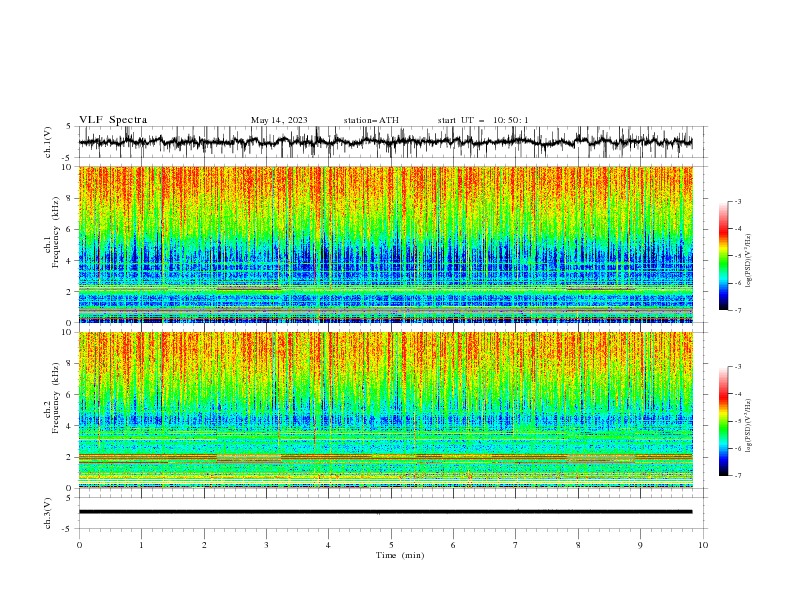Click the "-7" tick on ch.2 color bar

(738, 476)
